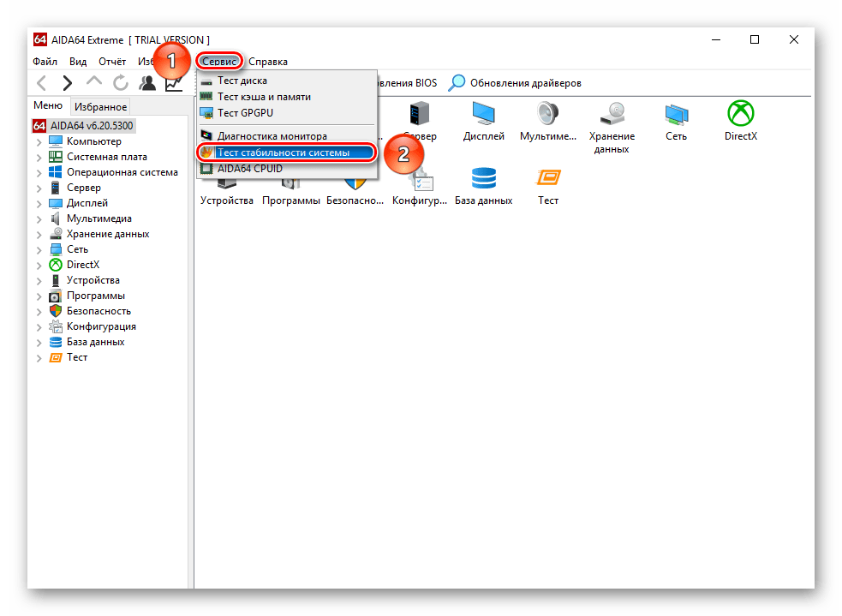Expand the Компьютер tree node

(x=39, y=141)
